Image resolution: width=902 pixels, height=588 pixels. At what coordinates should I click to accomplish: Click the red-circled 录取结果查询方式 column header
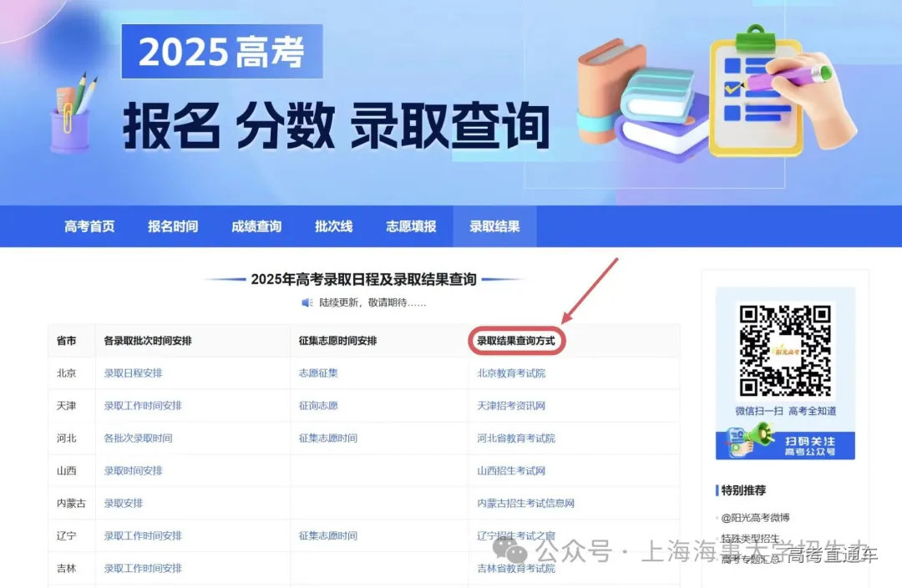pos(515,342)
